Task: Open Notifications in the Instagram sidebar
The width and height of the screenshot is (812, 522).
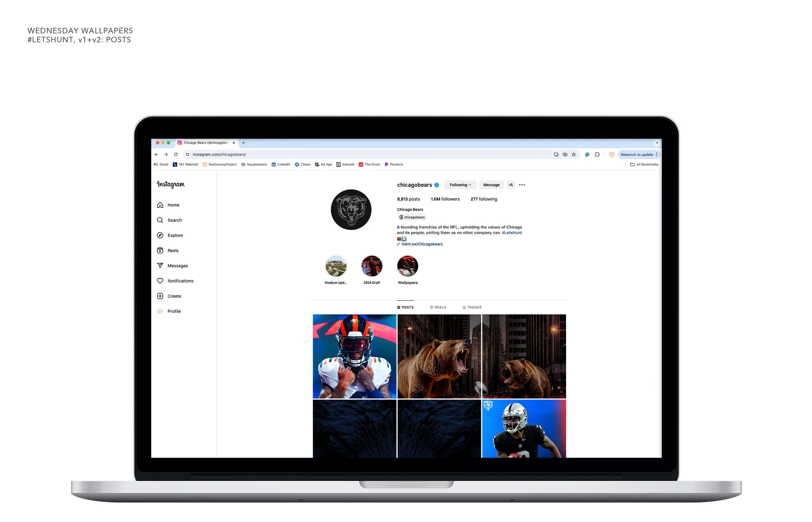Action: (x=175, y=281)
